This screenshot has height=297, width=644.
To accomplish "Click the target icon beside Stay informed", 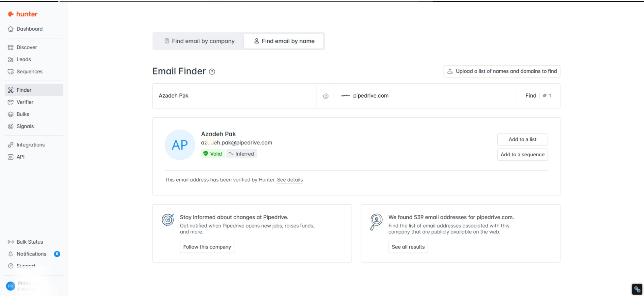I will click(x=168, y=220).
